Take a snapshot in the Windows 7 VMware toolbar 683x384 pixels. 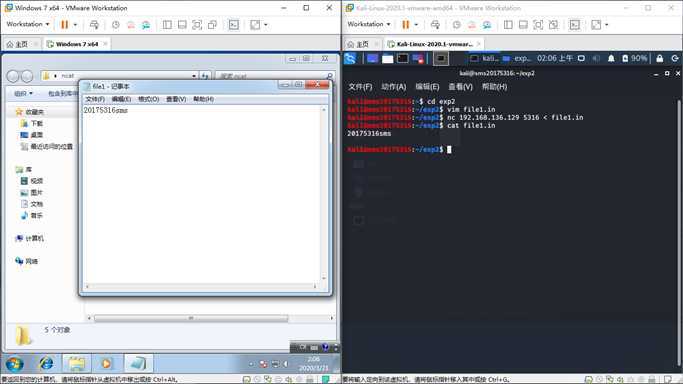tap(115, 25)
